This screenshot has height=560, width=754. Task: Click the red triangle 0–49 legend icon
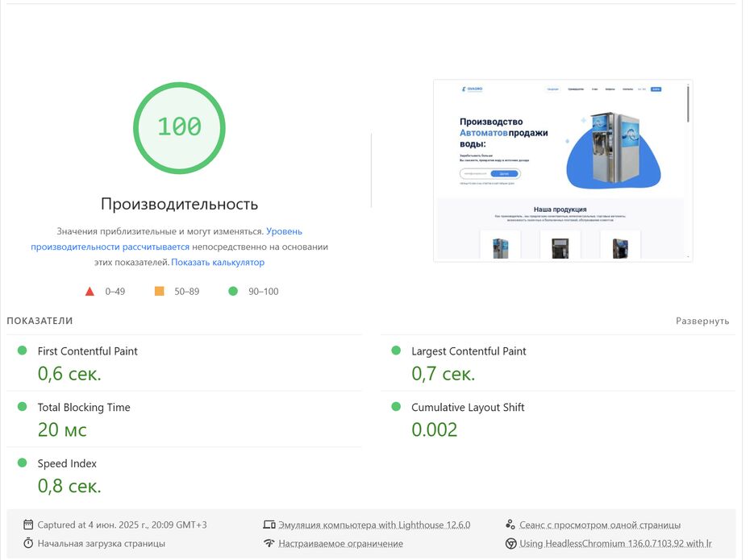pos(90,292)
